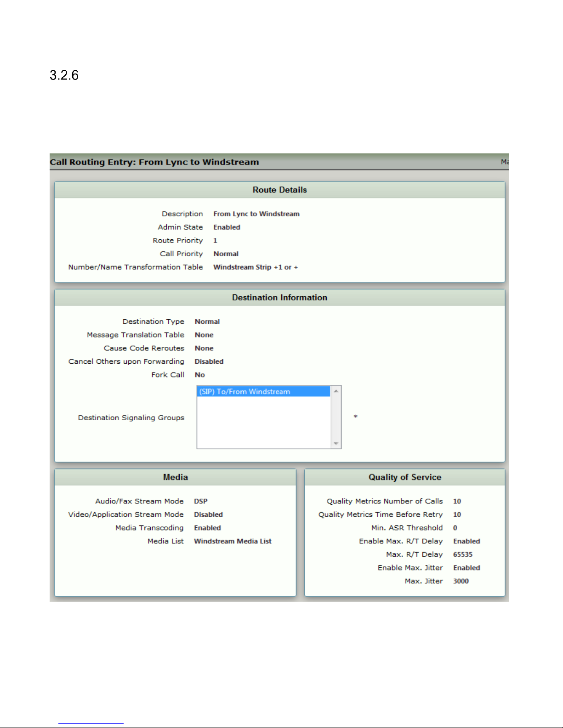The width and height of the screenshot is (563, 728).
Task: Click the 'Number/Name Transformation Table' label
Action: tap(136, 267)
